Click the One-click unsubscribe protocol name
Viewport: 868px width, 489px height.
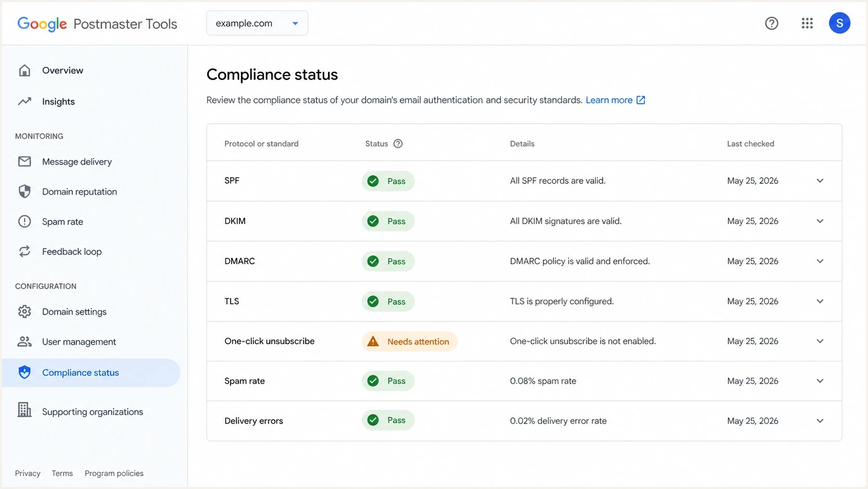(269, 341)
